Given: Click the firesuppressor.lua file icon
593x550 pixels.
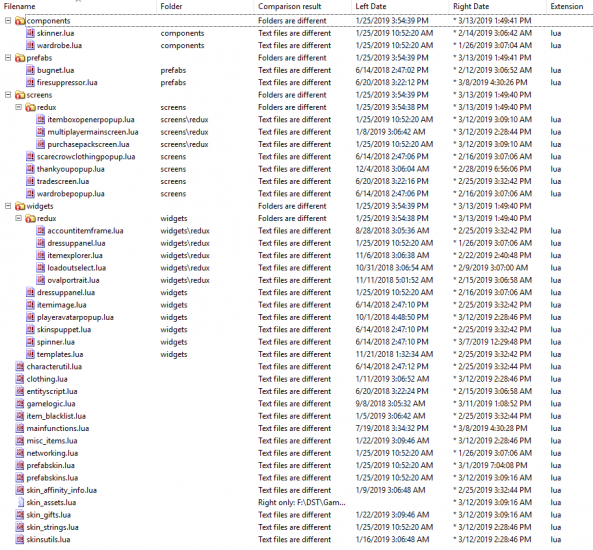Looking at the screenshot, I should 30,82.
